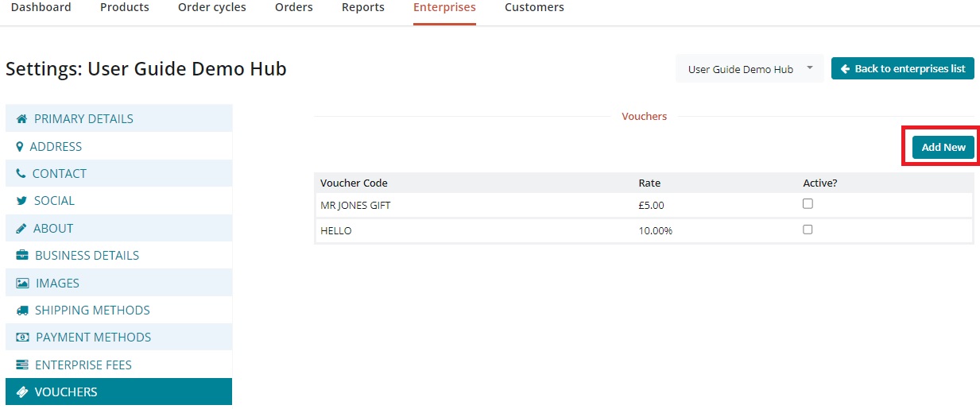Go to the Dashboard menu item

[x=41, y=8]
